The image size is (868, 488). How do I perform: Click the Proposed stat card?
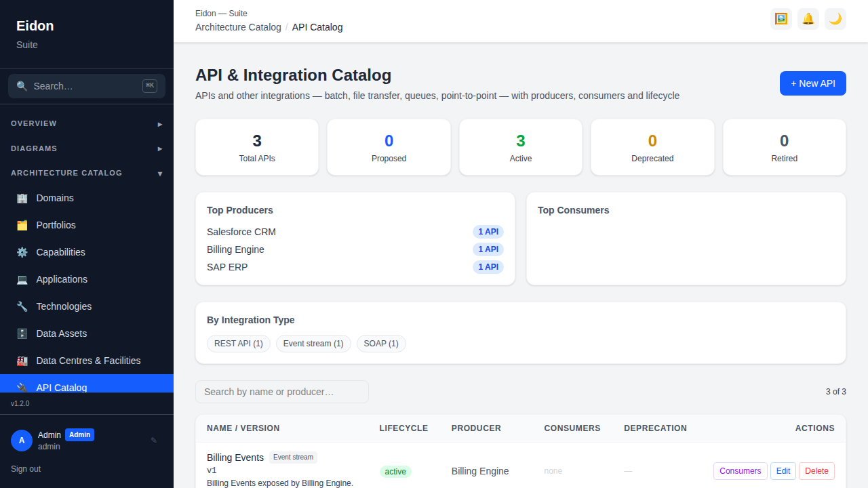pyautogui.click(x=389, y=147)
